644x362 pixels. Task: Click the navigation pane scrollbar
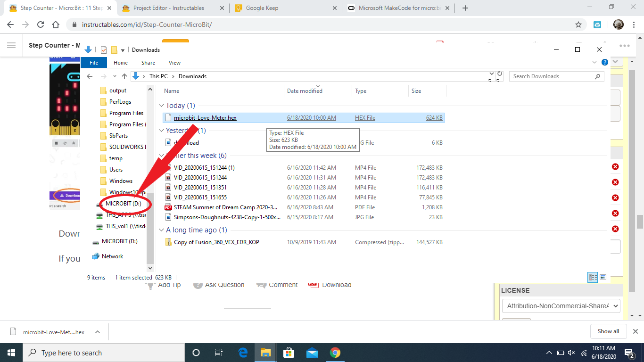click(x=150, y=228)
